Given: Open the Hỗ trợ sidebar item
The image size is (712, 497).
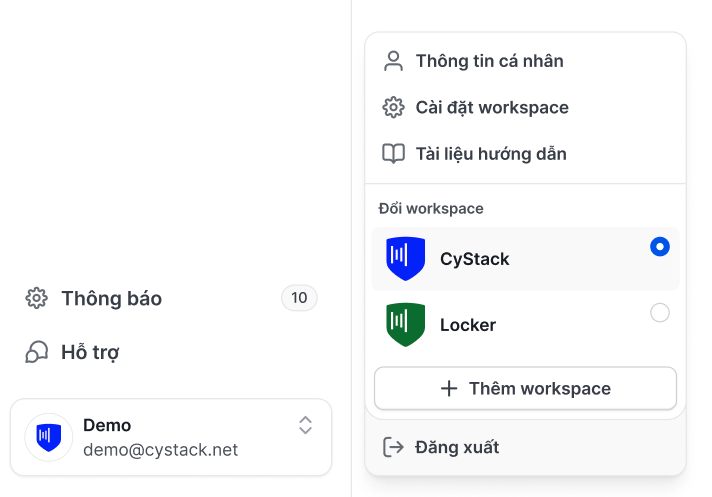Looking at the screenshot, I should [171, 352].
